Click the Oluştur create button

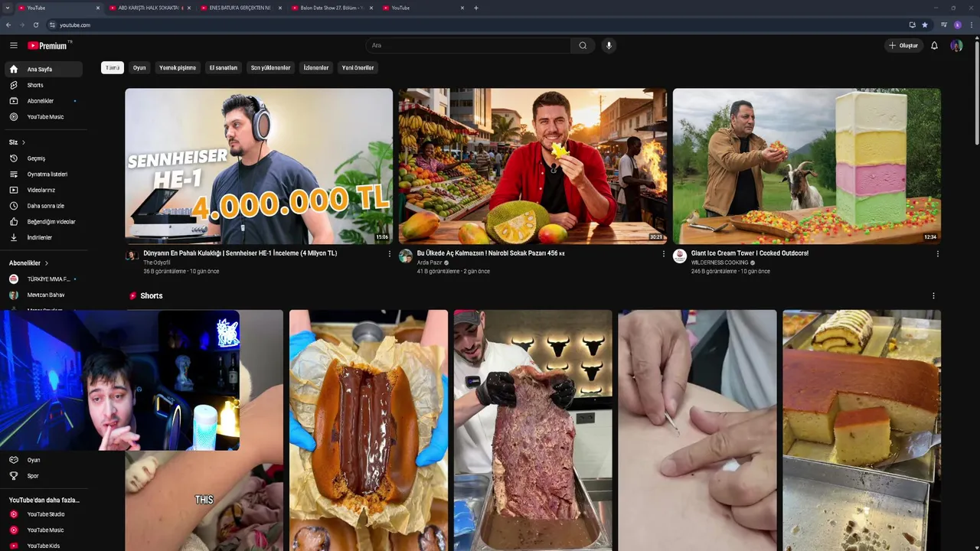coord(903,45)
